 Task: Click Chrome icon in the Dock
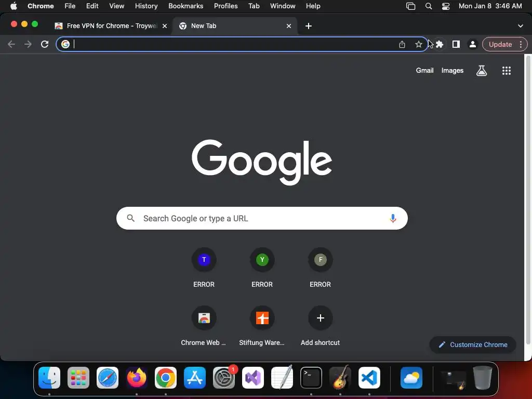166,378
